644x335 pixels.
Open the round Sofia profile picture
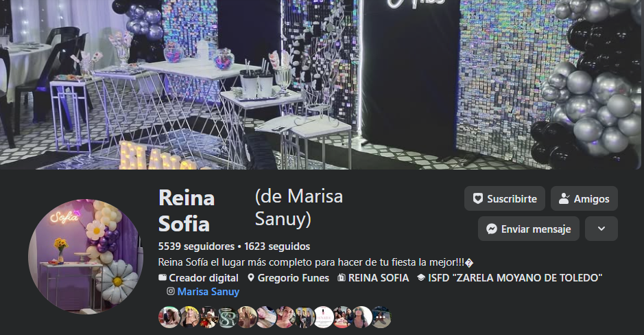tap(86, 257)
